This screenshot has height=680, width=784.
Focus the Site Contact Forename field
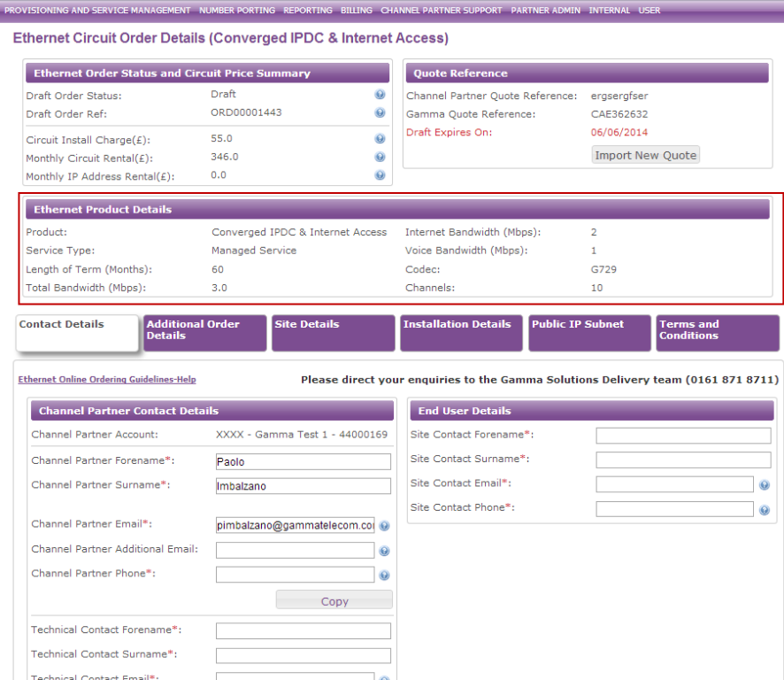(x=683, y=436)
